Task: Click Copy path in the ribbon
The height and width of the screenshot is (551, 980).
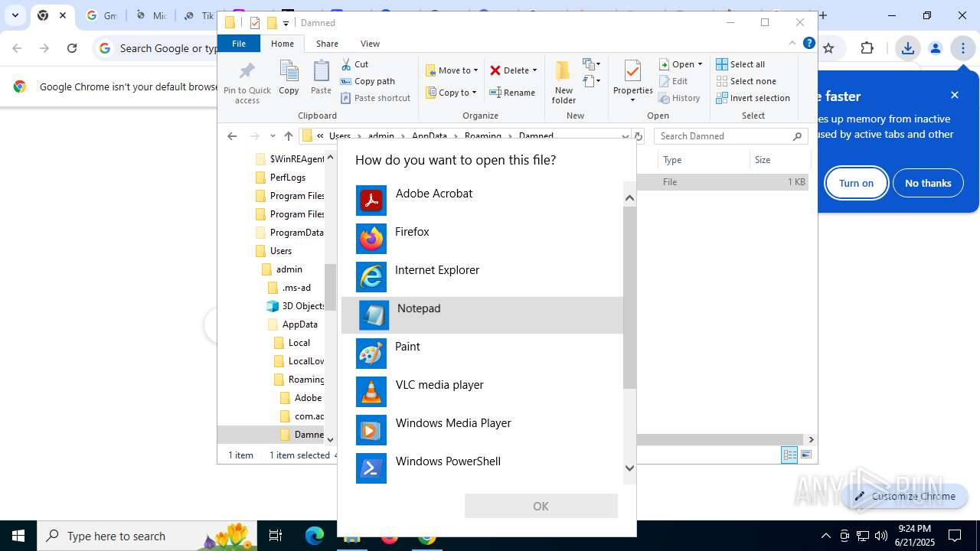Action: (367, 81)
